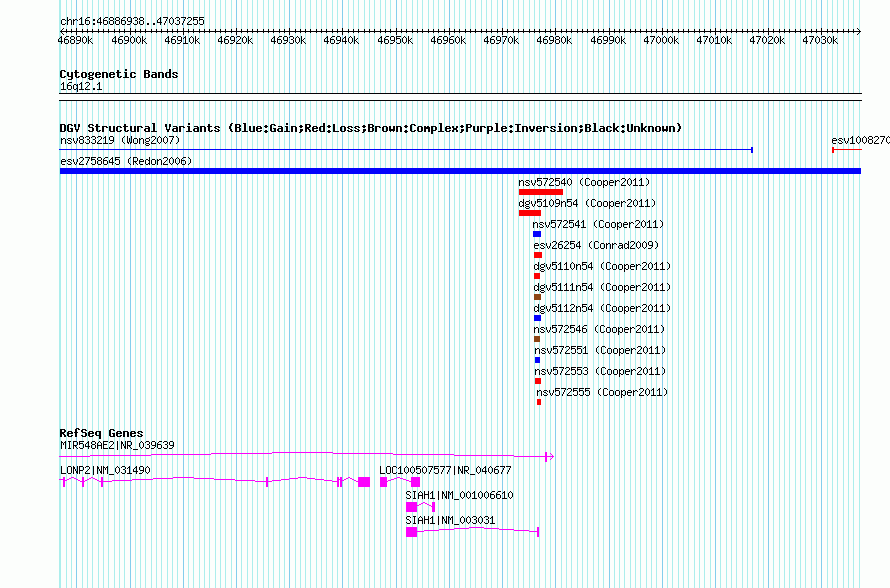Click the nsv572553 (Cooper2011) label

coord(600,371)
